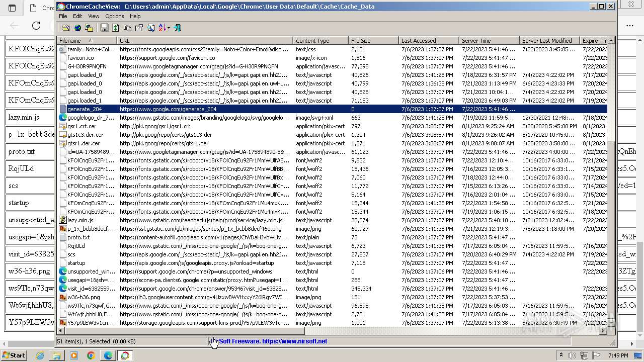Image resolution: width=644 pixels, height=362 pixels.
Task: Click the list's horizontal scroll right arrow
Action: coord(604,331)
